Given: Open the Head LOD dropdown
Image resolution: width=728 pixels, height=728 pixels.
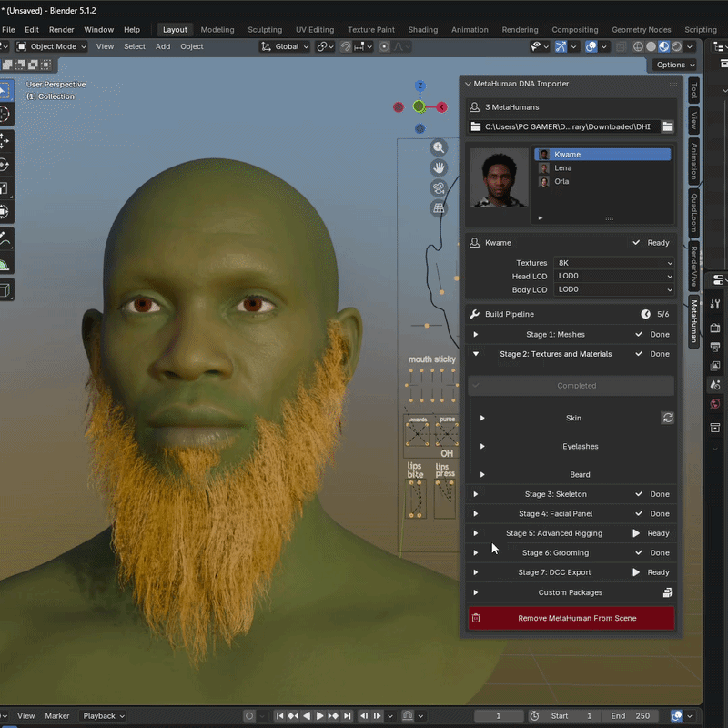Looking at the screenshot, I should pos(613,276).
